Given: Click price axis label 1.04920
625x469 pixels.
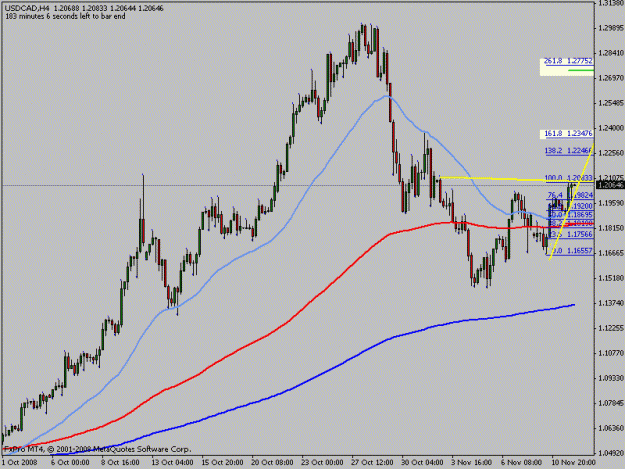Looking at the screenshot, I should 611,453.
